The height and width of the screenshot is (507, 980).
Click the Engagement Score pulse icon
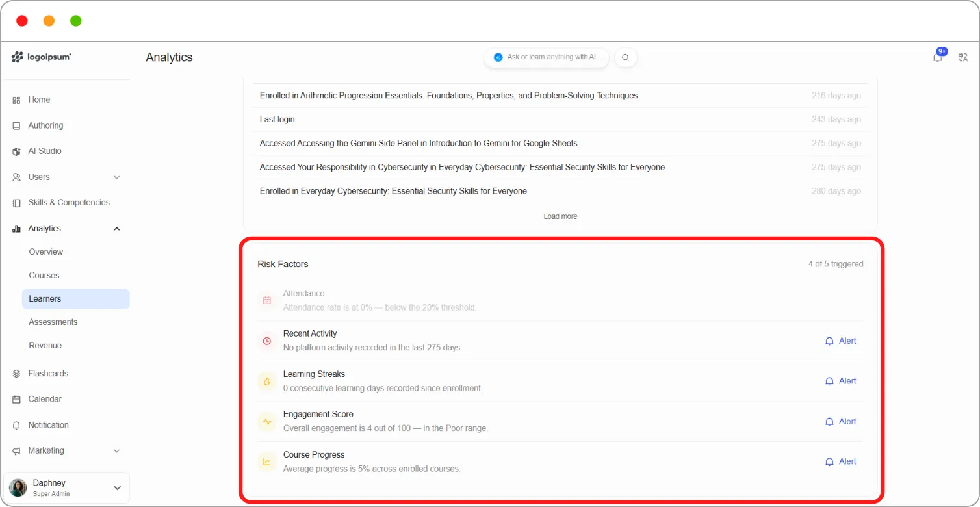(266, 421)
